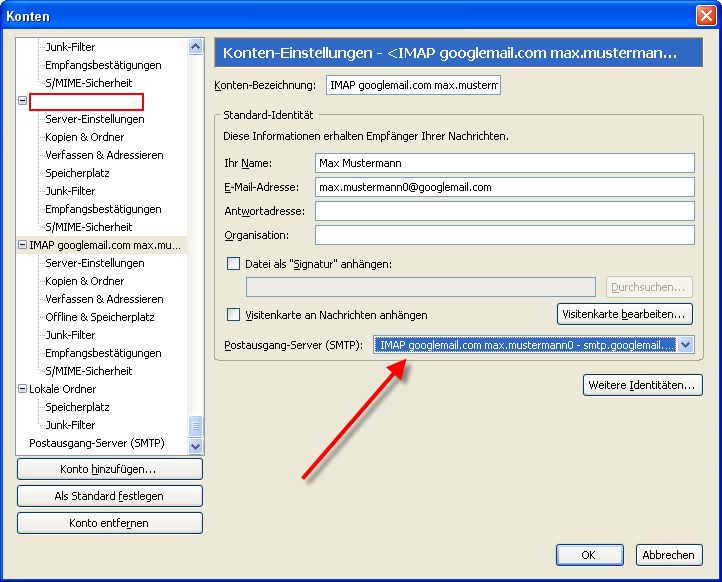Screen dimensions: 722x582
Task: Tick the Datei als "Signatur" anhängen checkbox
Action: click(233, 264)
